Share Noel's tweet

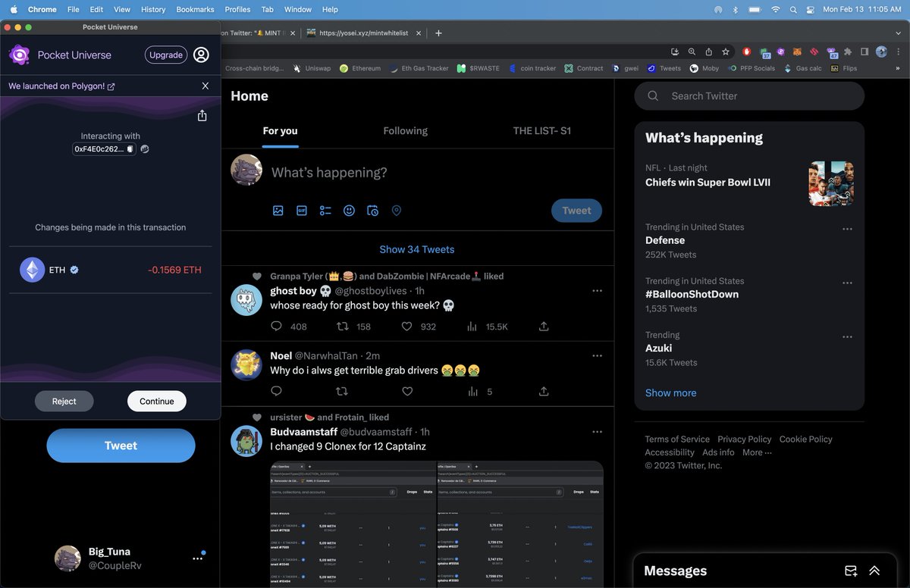544,392
